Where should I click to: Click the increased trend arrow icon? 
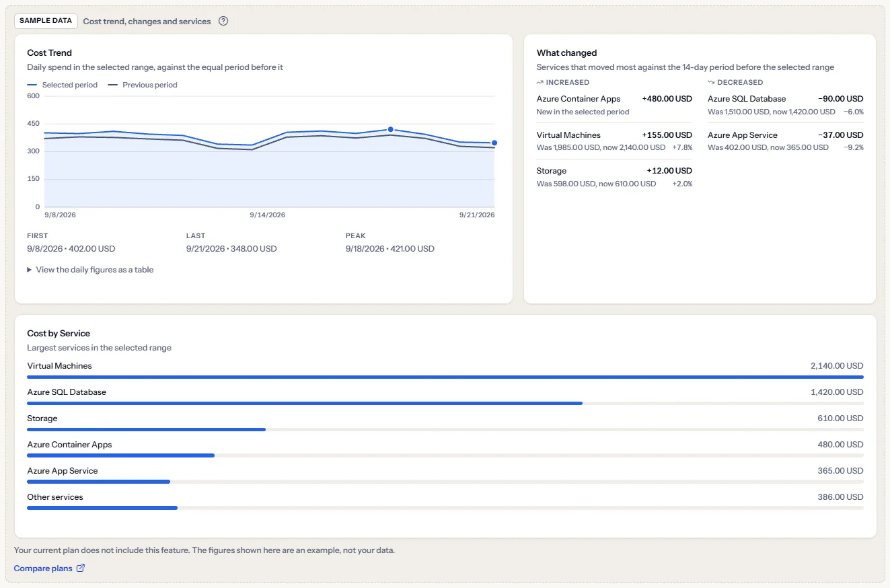[540, 82]
